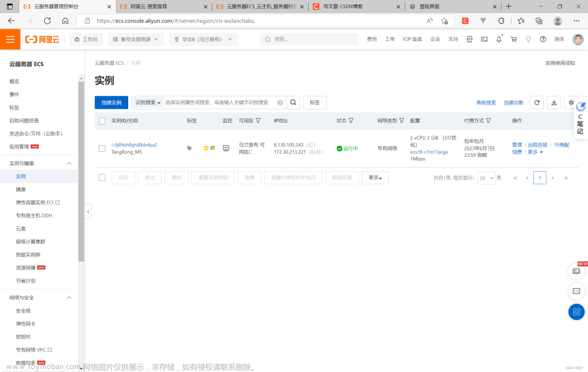
Task: Open the region selector 华北6 (乌兰察布)
Action: (x=203, y=39)
